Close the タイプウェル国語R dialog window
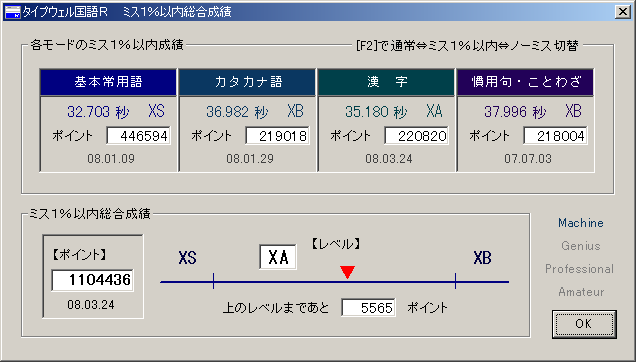 623,12
